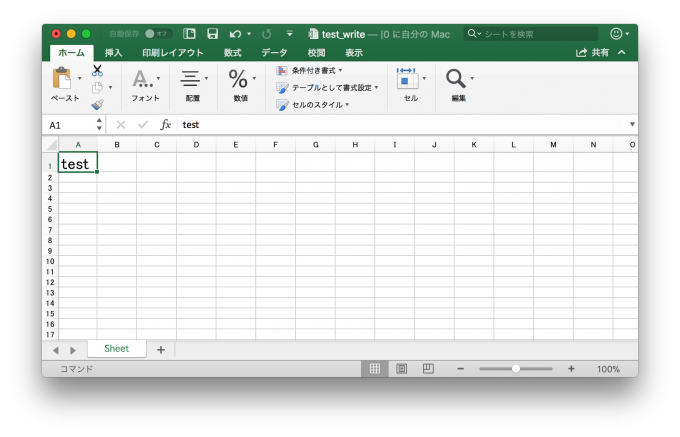Image resolution: width=680 pixels, height=437 pixels.
Task: Open the Name Box stepper arrows
Action: click(x=99, y=124)
